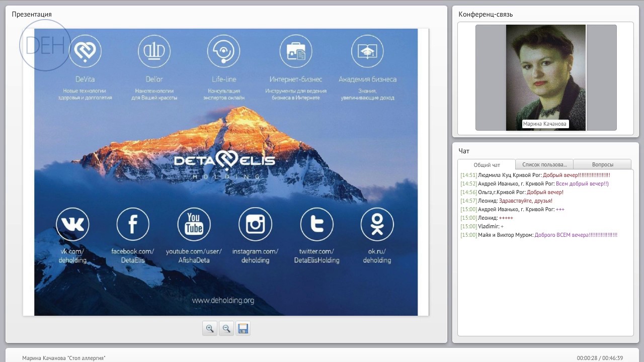Click the Life-line label on the slide
The width and height of the screenshot is (644, 362).
click(224, 79)
